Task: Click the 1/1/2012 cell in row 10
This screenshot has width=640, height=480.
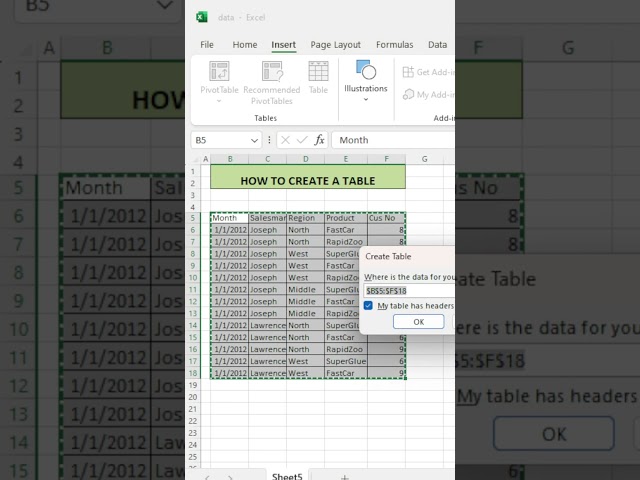Action: pyautogui.click(x=229, y=278)
